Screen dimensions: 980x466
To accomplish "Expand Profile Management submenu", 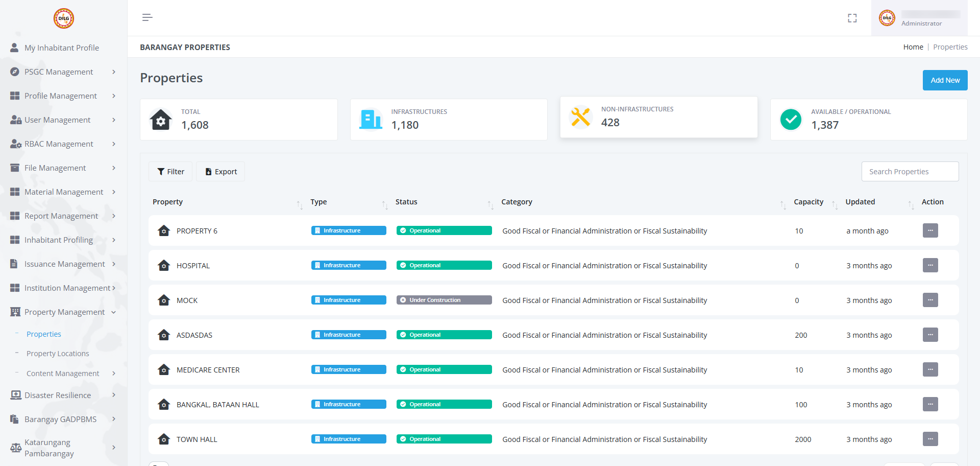I will (114, 96).
